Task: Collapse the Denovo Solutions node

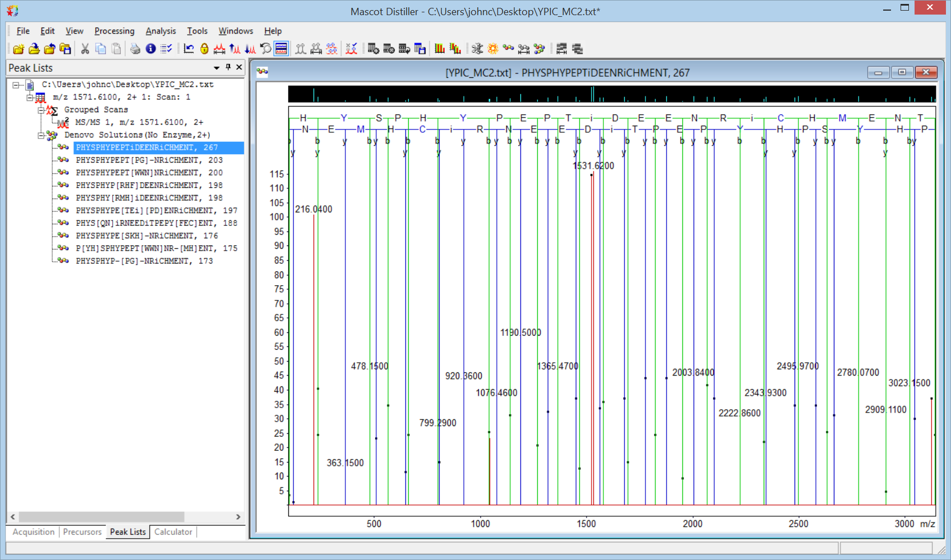Action: pyautogui.click(x=41, y=135)
